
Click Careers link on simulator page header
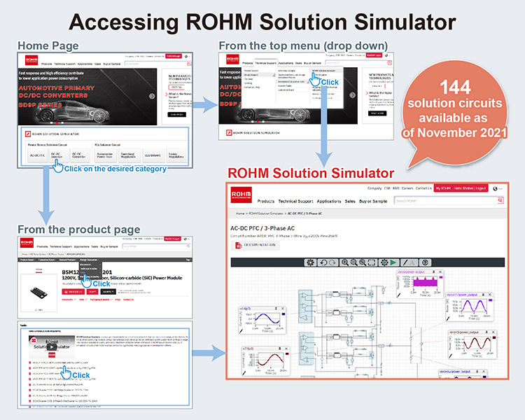tap(407, 188)
